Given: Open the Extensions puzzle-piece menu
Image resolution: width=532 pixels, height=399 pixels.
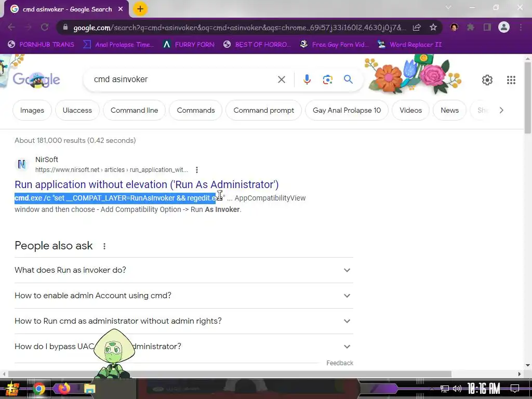Looking at the screenshot, I should [471, 27].
